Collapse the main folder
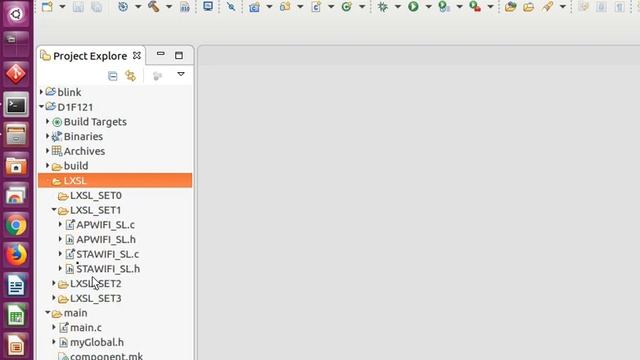The width and height of the screenshot is (640, 360). (x=47, y=313)
